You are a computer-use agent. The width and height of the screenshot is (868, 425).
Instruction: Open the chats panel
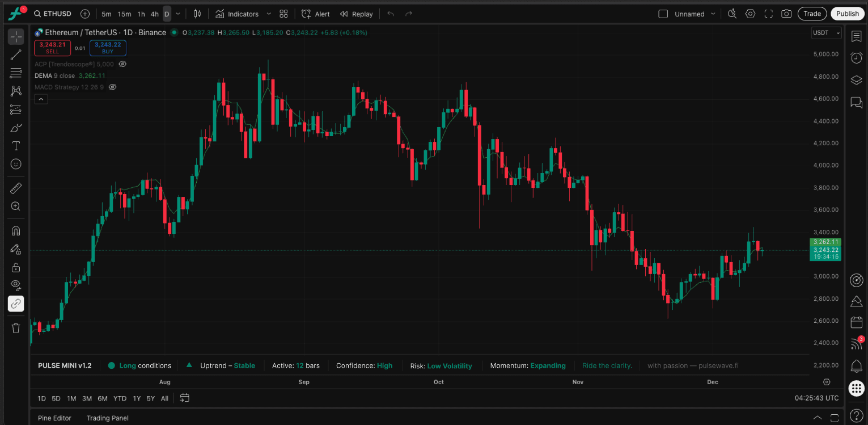coord(856,102)
